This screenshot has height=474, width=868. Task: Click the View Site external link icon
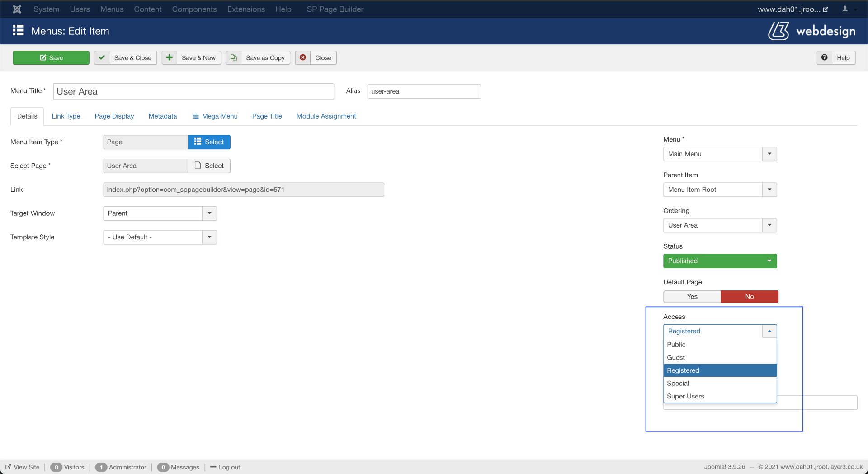click(8, 467)
